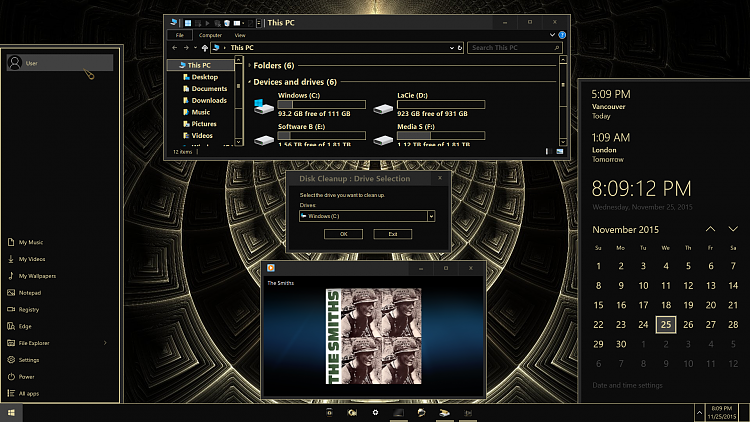Switch to details view in status bar
750x422 pixels.
(x=549, y=152)
